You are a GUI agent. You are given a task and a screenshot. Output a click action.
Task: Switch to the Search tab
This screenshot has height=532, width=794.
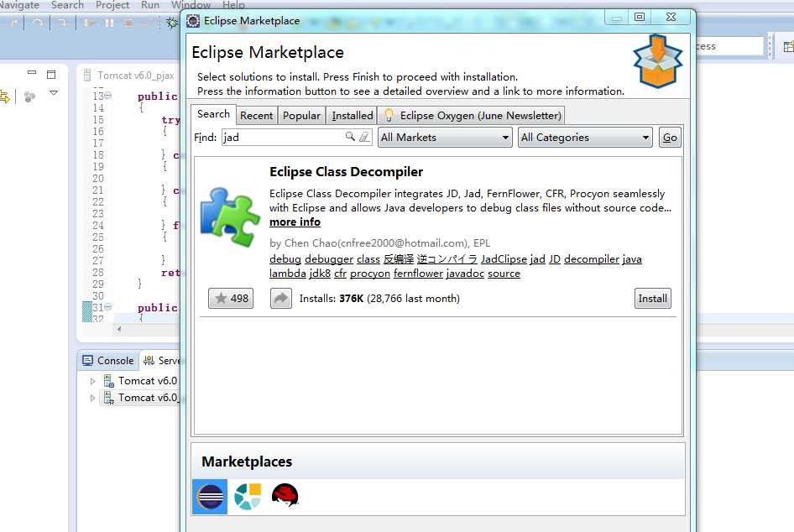[x=214, y=114]
